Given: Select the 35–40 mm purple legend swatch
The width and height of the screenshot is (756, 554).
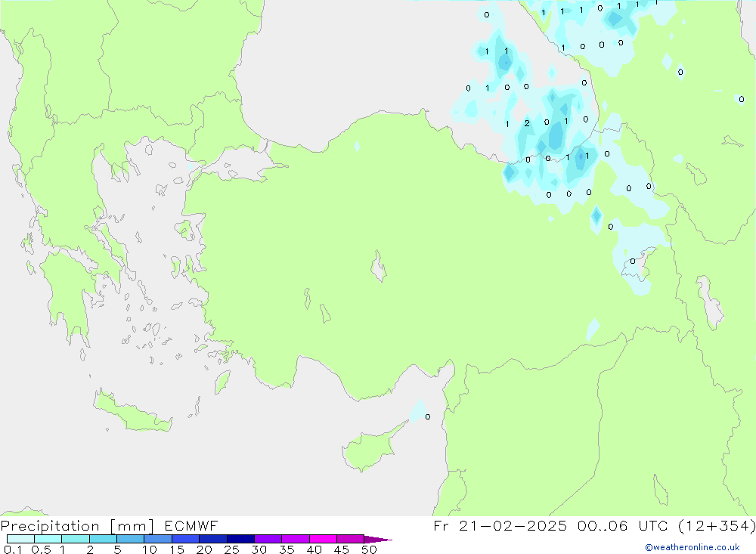Looking at the screenshot, I should (295, 539).
